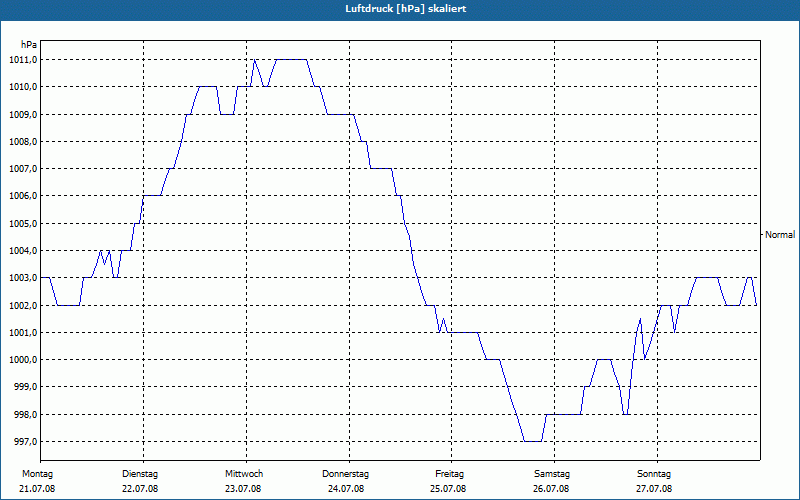Click the 'hPa' unit label
Screen dimensions: 800x500
point(29,45)
